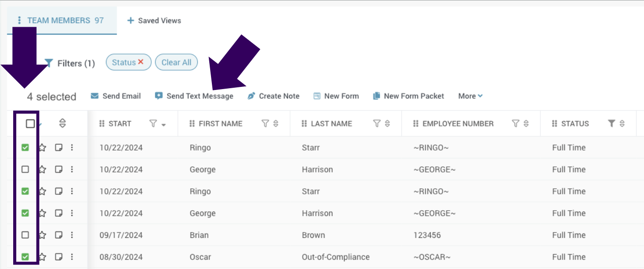Screen dimensions: 644x269
Task: Click the expand/collapse rows icon in header
Action: [62, 124]
